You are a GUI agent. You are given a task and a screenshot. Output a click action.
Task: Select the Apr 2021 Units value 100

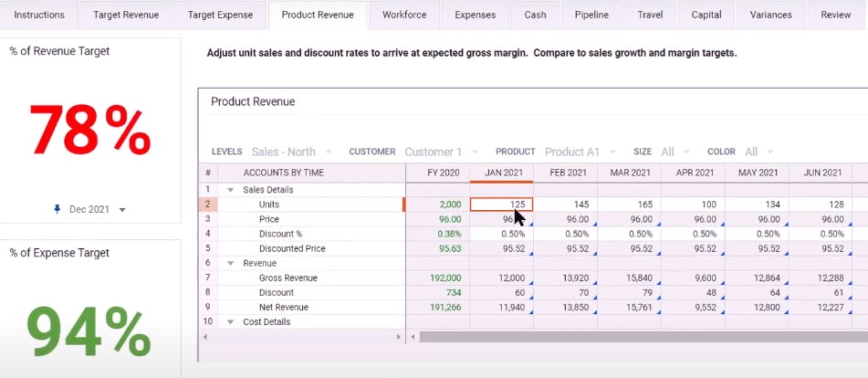pyautogui.click(x=693, y=205)
